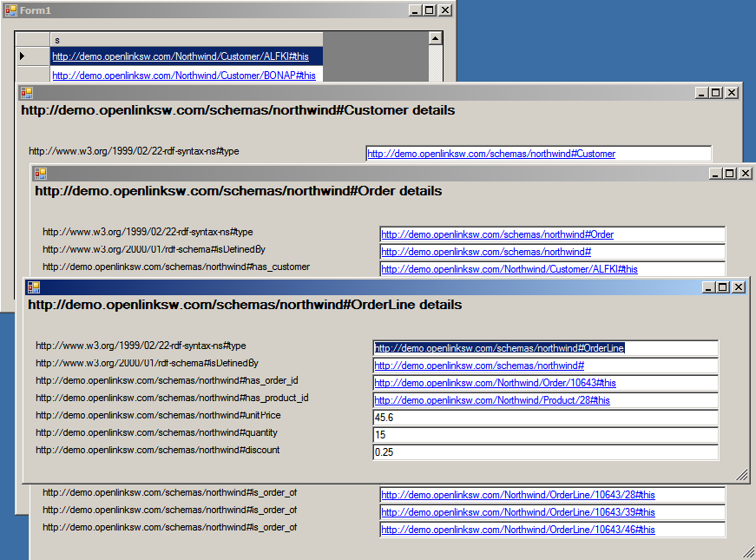Click the Form1 window title bar icon

click(10, 10)
